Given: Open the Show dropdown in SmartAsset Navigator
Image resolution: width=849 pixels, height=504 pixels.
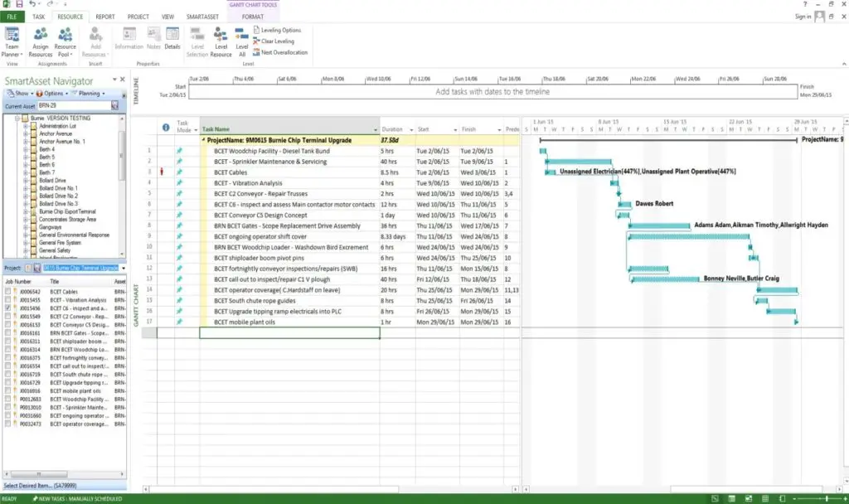Looking at the screenshot, I should tap(21, 94).
